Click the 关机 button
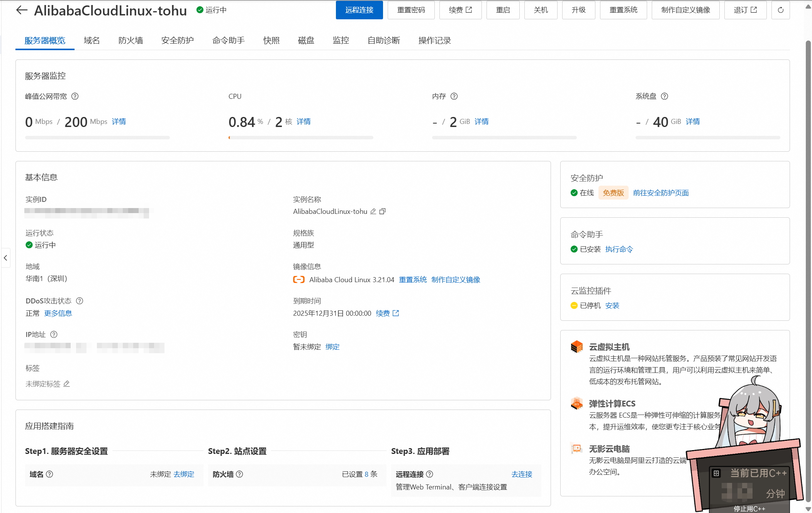Viewport: 812px width, 513px height. point(541,10)
